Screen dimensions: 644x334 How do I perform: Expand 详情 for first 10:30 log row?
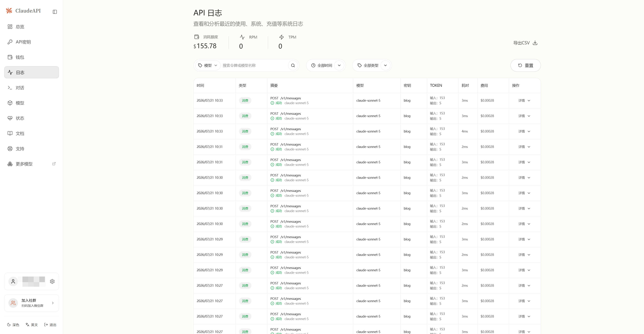point(524,178)
